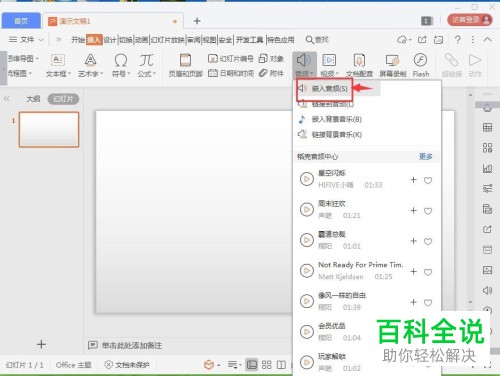Screen dimensions: 500x376
Task: Add Not Ready For Prime Time track
Action: point(413,271)
